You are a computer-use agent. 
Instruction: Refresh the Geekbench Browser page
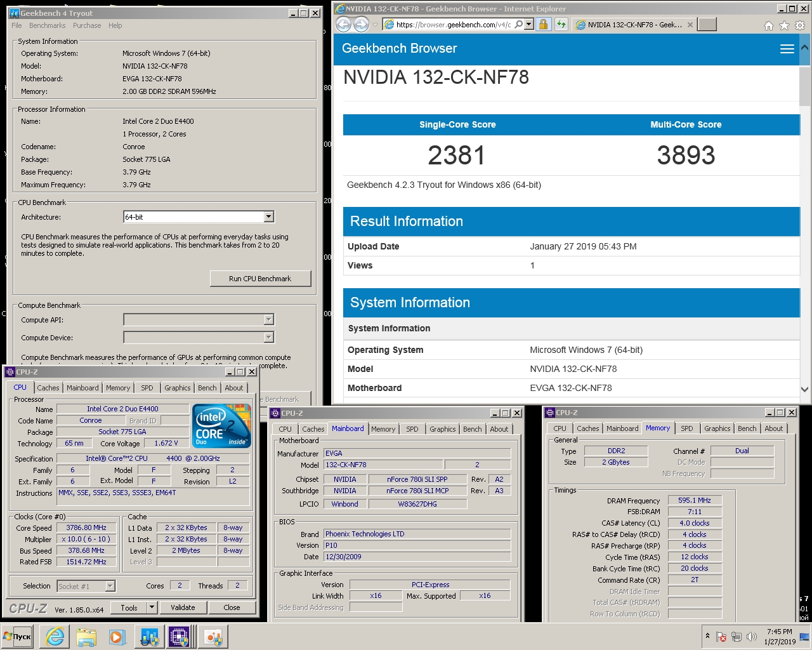pos(561,25)
